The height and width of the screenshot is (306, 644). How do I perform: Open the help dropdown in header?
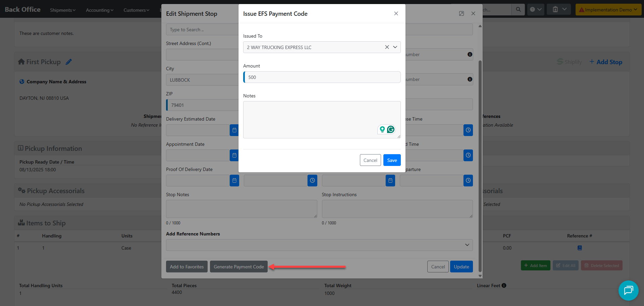tap(536, 9)
